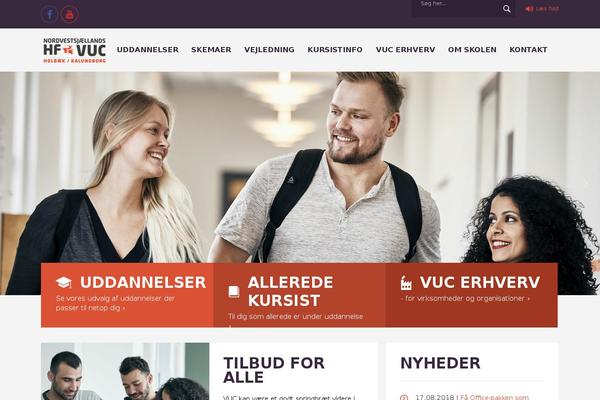Go to the VUC Erhverv menu item

tap(406, 50)
